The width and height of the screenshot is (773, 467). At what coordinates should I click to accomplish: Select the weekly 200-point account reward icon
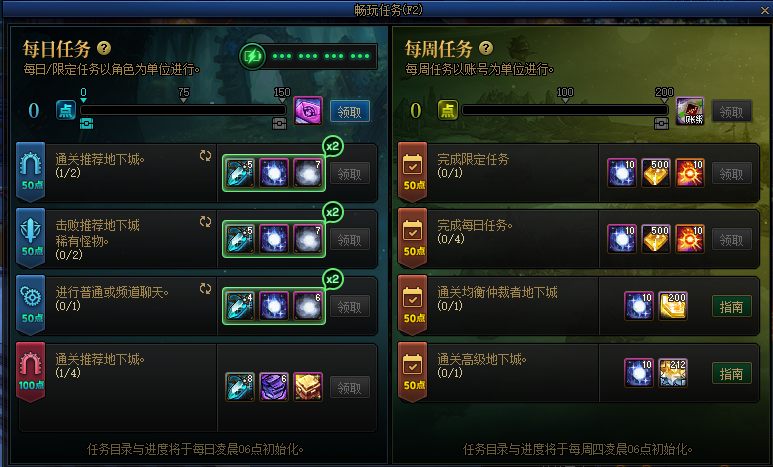(x=690, y=110)
